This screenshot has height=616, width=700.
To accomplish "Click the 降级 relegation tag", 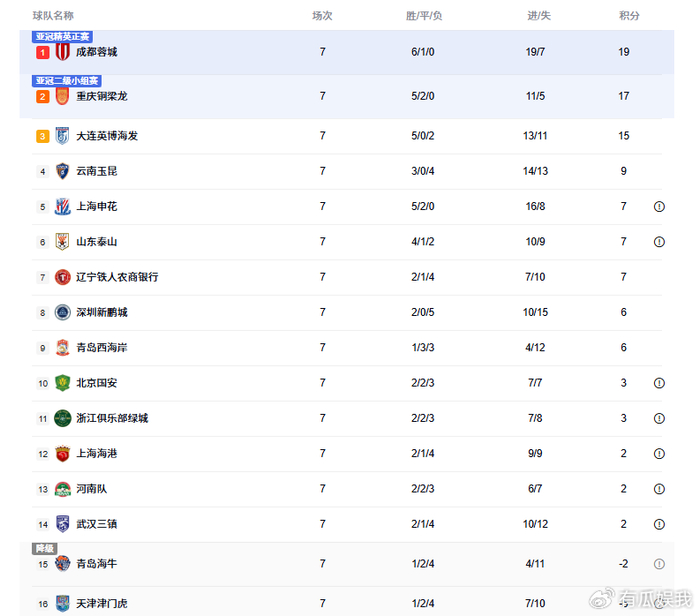I will pos(44,549).
